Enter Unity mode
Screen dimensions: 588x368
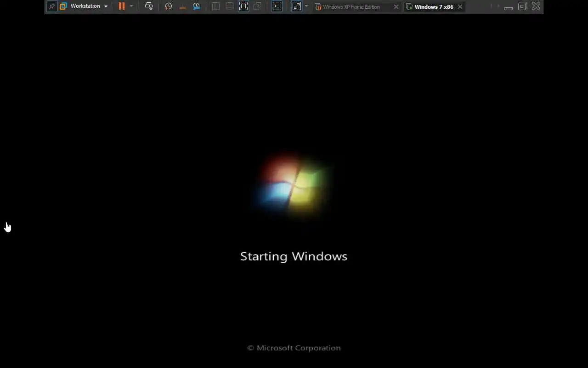tap(257, 6)
